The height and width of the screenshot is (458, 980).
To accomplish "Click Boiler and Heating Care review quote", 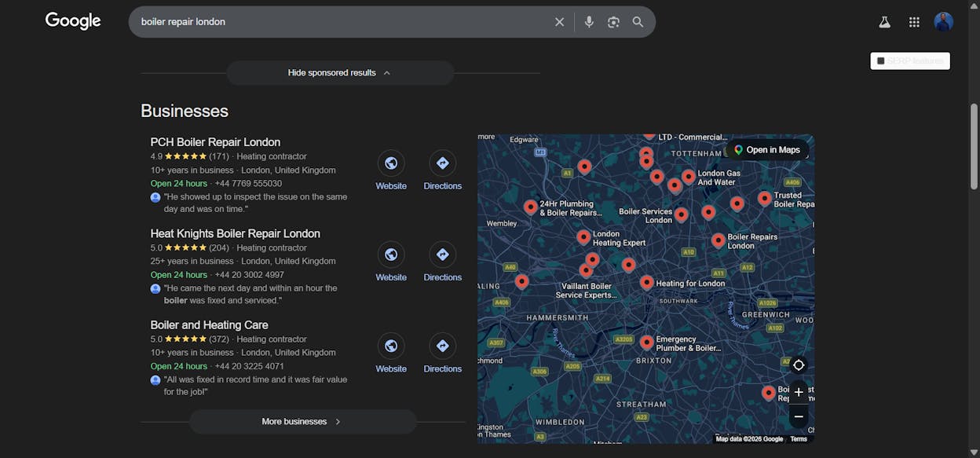I will 255,385.
